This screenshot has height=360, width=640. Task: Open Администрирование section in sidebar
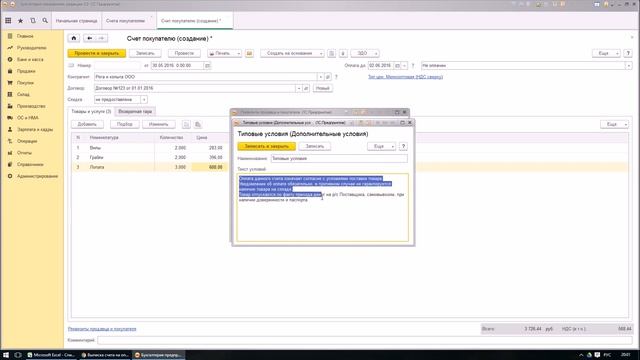[37, 176]
